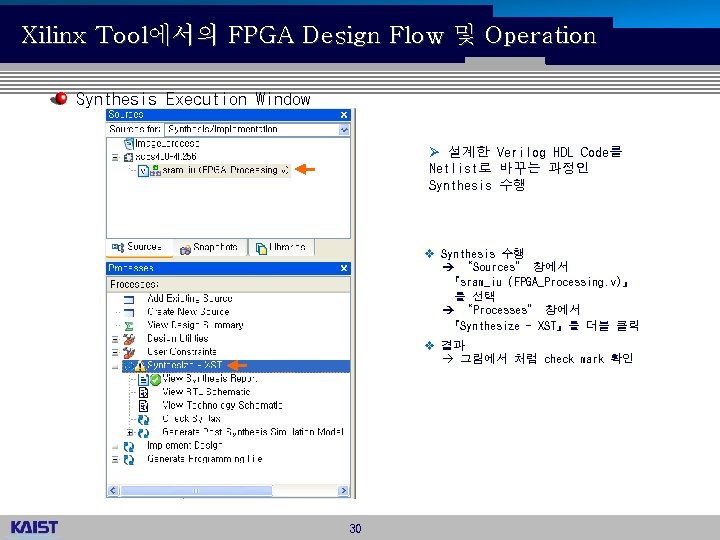Click the warning icon on Synthesize - XST
The image size is (720, 540).
pyautogui.click(x=140, y=366)
